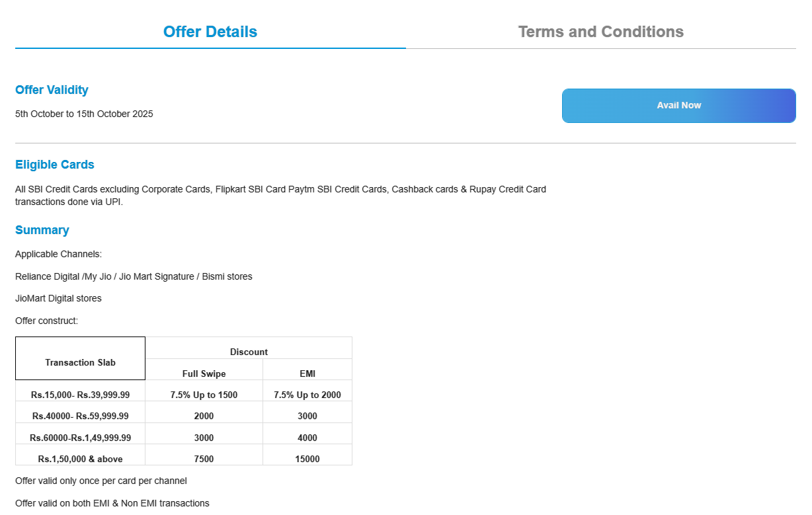Click the once per card per channel note
The width and height of the screenshot is (812, 515).
coord(101,481)
